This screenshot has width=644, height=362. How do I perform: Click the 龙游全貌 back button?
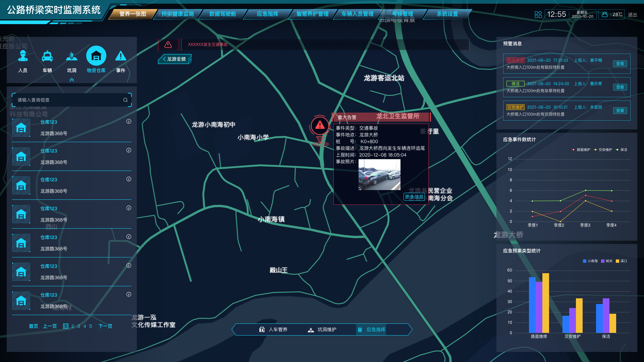(x=175, y=59)
